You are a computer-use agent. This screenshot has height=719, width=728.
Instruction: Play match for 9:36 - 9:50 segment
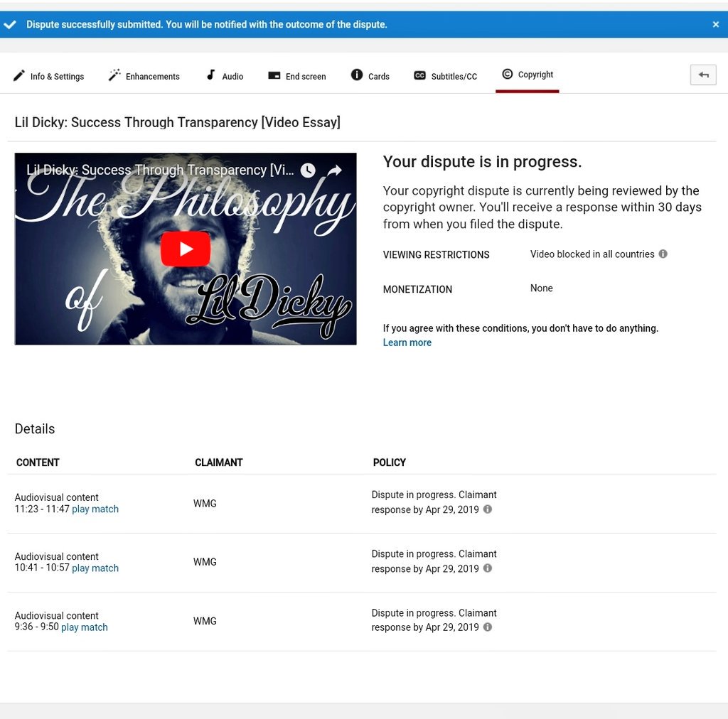pyautogui.click(x=85, y=627)
